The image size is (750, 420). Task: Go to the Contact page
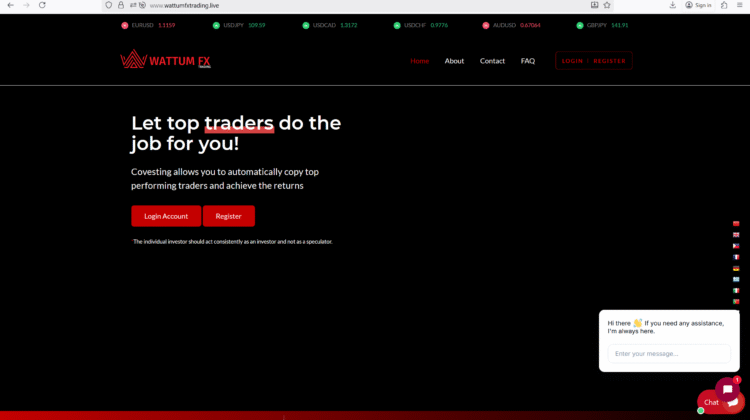point(492,61)
